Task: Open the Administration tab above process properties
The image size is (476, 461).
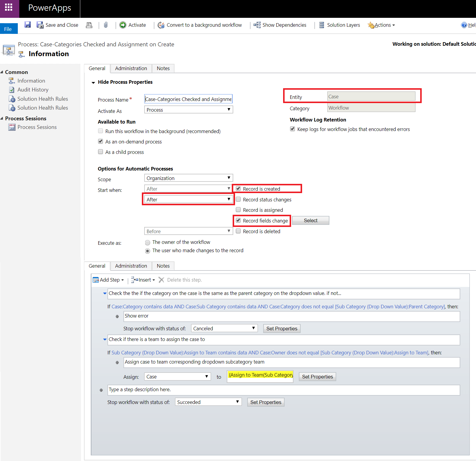Action: [x=131, y=68]
